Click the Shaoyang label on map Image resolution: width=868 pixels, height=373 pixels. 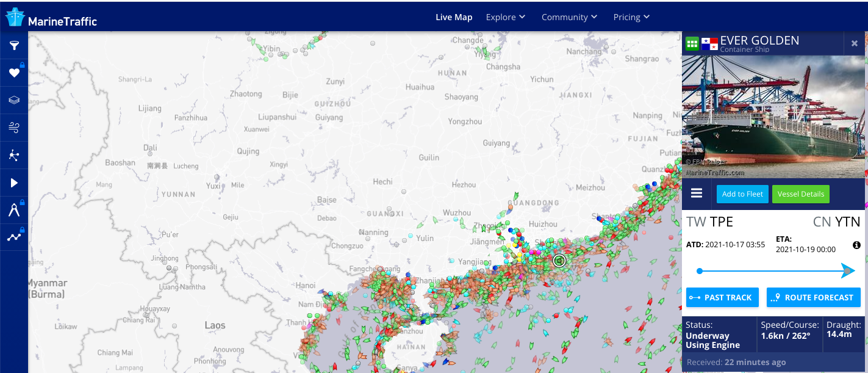[461, 96]
